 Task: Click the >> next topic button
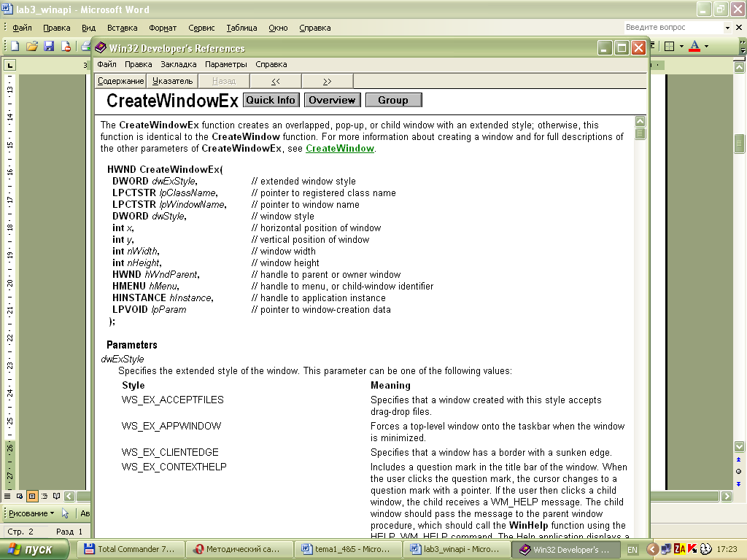328,81
